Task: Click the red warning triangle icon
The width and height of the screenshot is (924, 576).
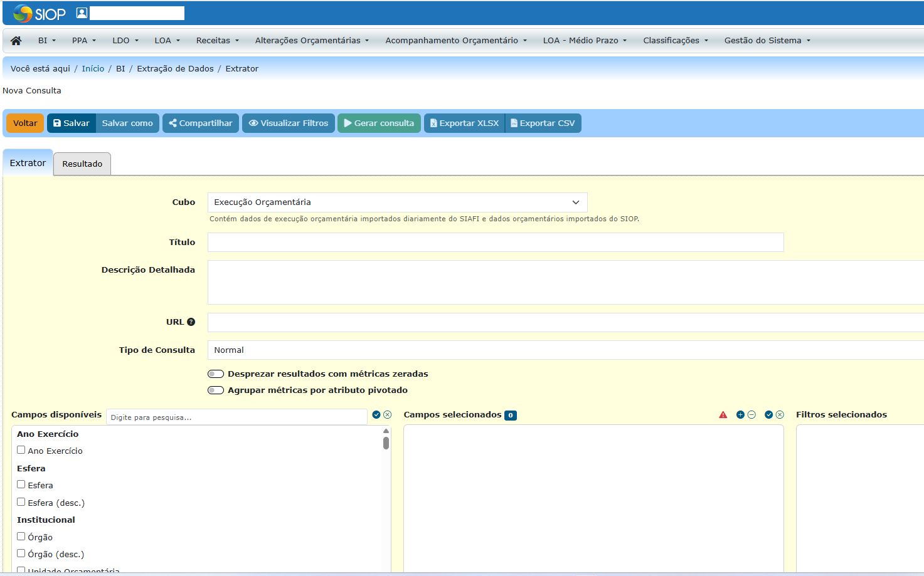Action: point(723,415)
